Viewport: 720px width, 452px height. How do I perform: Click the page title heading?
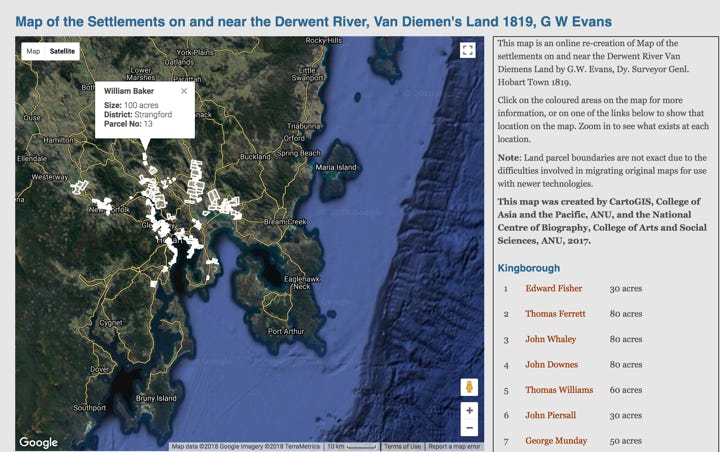point(314,20)
